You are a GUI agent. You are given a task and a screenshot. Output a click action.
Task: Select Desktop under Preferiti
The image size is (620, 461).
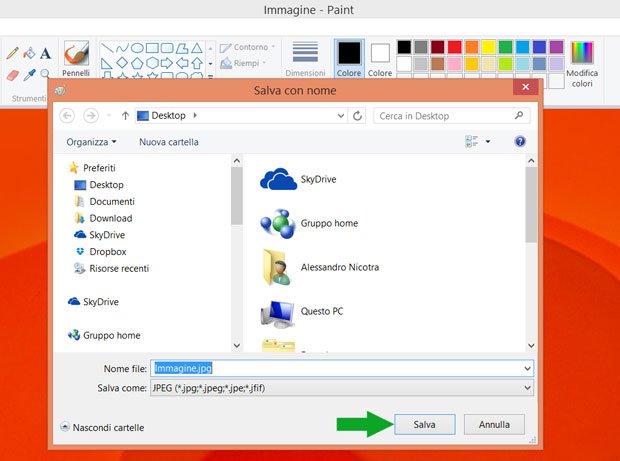click(x=99, y=185)
